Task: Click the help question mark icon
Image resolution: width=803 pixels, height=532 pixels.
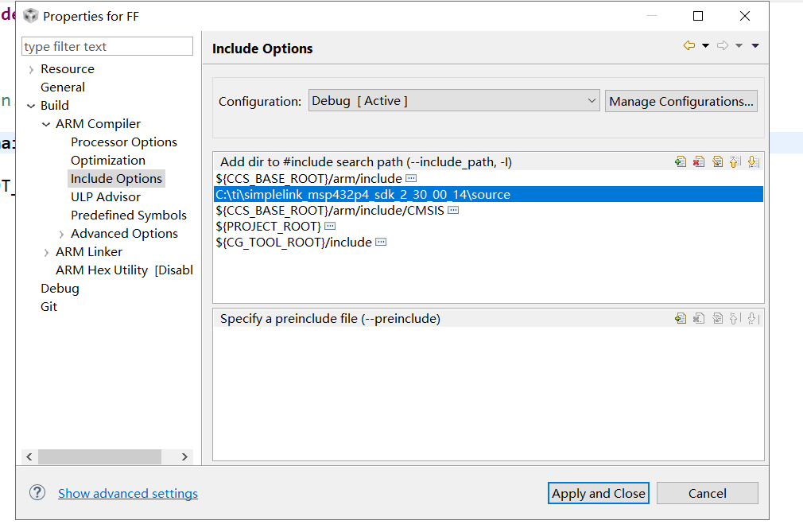Action: [x=37, y=492]
